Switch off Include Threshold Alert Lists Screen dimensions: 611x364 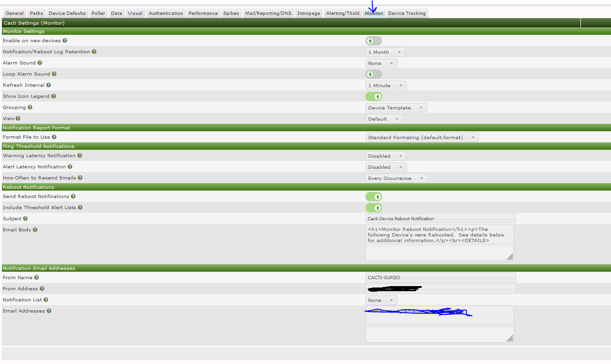[374, 208]
